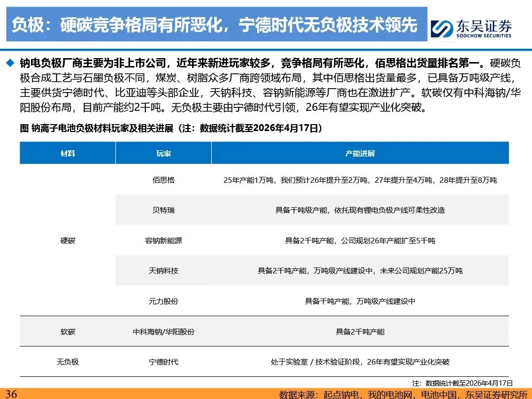Click the footnote '注：数据统计截至2026年4月17日'

coord(463,383)
